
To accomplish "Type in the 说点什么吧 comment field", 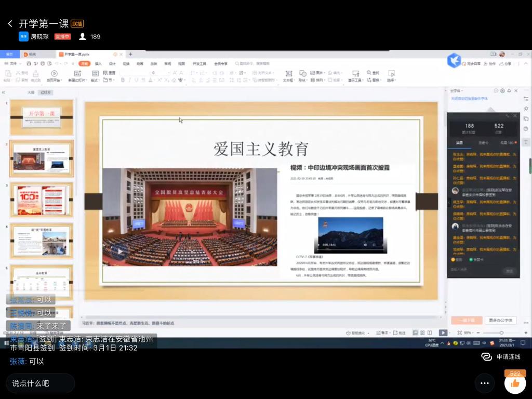I will (41, 383).
